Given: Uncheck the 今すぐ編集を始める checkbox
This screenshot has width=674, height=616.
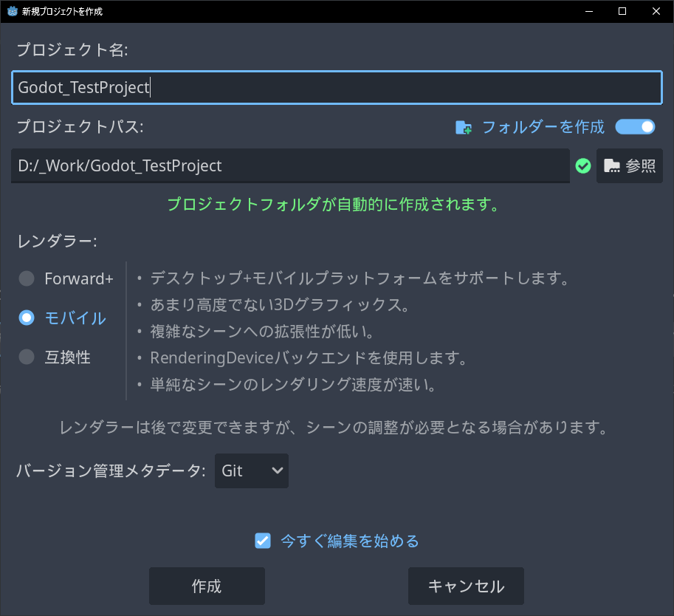Looking at the screenshot, I should [x=263, y=541].
